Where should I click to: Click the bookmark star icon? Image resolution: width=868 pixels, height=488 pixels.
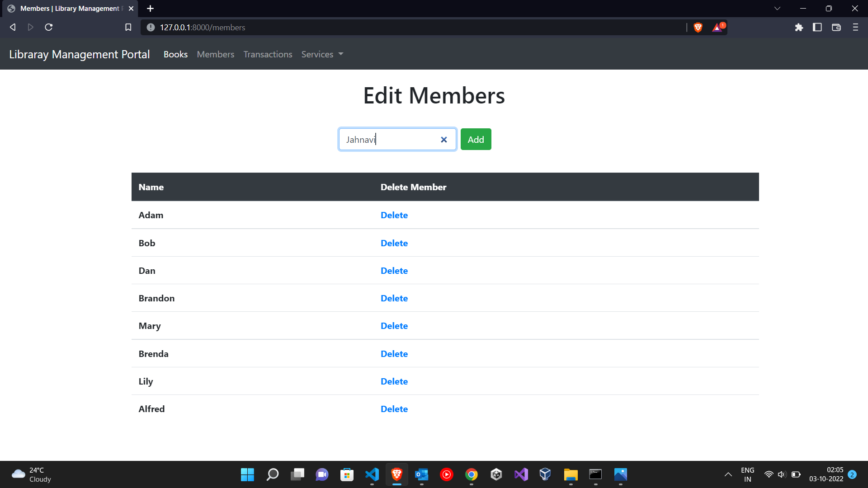click(128, 27)
